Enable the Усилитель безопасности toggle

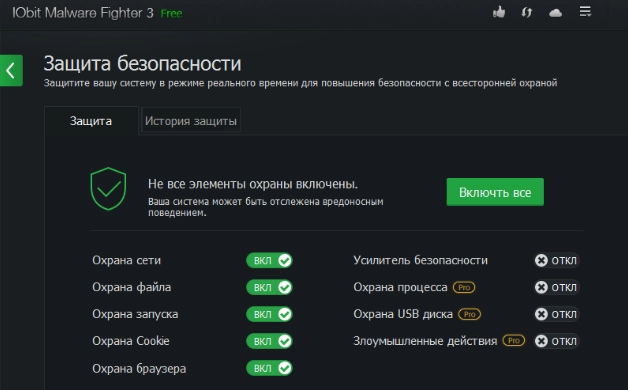click(x=556, y=260)
